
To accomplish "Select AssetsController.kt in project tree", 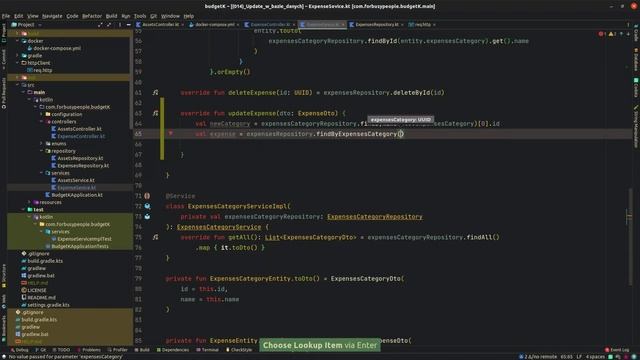I will 79,129.
